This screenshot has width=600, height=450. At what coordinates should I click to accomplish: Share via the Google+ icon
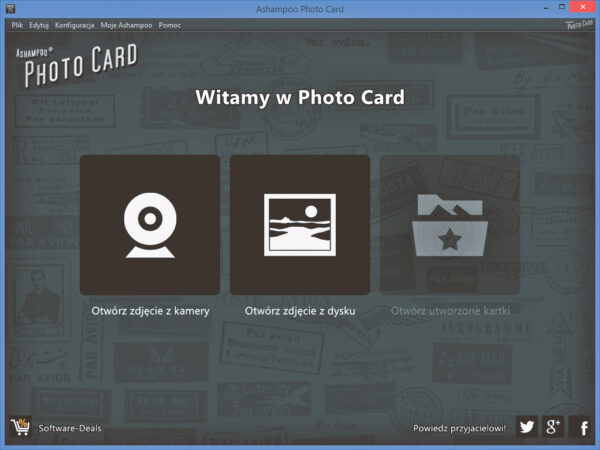click(554, 427)
